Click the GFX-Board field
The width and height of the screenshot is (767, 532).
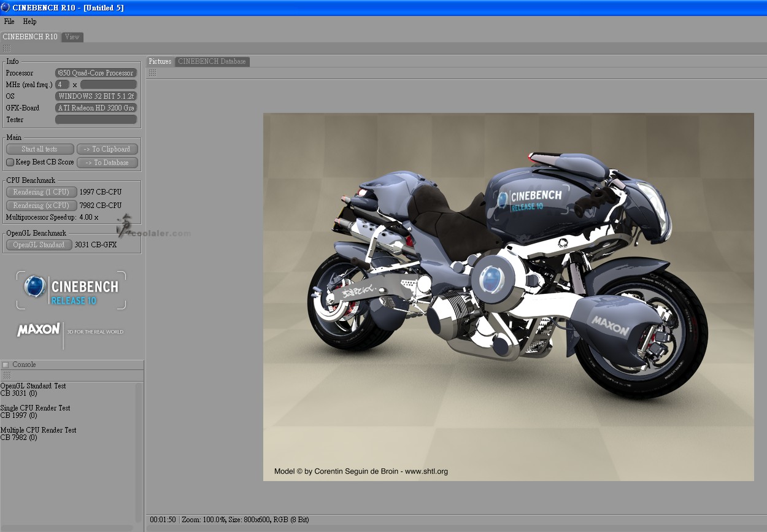point(96,108)
